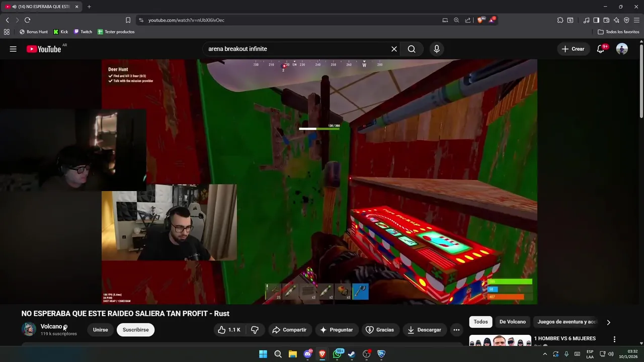The width and height of the screenshot is (644, 362).
Task: Open the 1 HOMBRE VS 6 MUJERES thumbnail
Action: (x=500, y=340)
